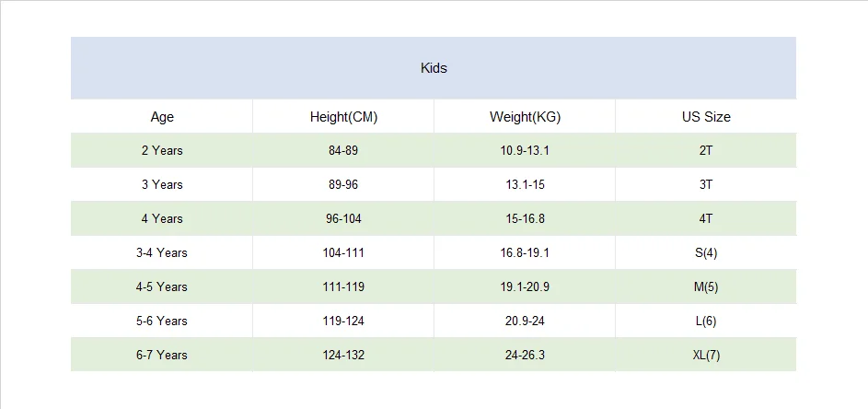Select the Height(CM) column header
The height and width of the screenshot is (409, 868).
pos(343,117)
